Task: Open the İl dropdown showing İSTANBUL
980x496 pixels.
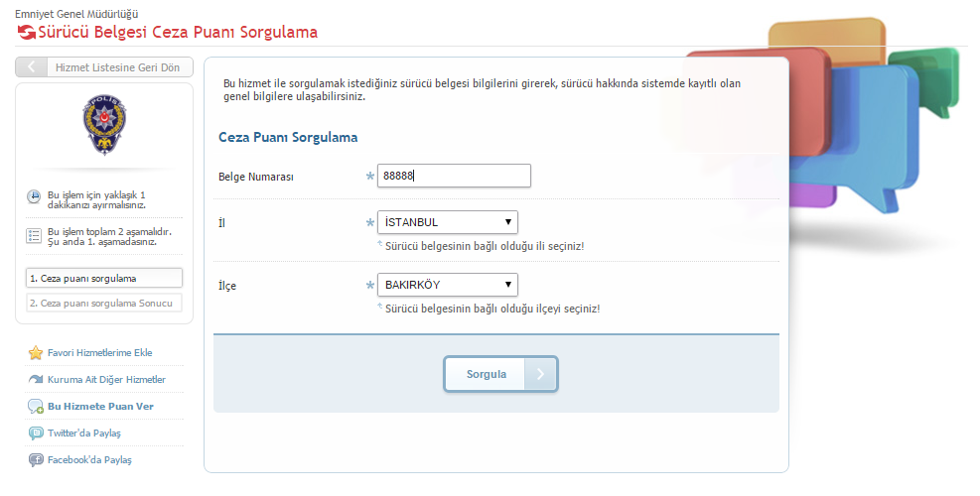Action: (x=448, y=222)
